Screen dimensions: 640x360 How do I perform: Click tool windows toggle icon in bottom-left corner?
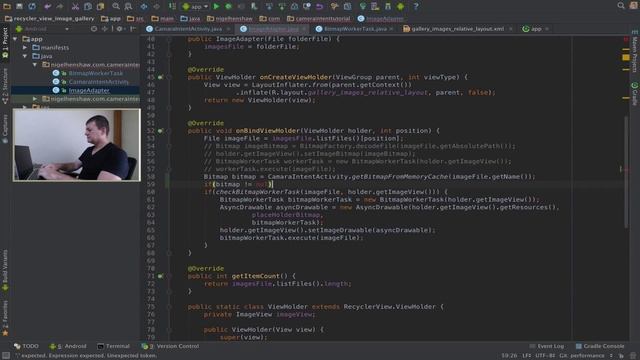[x=5, y=356]
